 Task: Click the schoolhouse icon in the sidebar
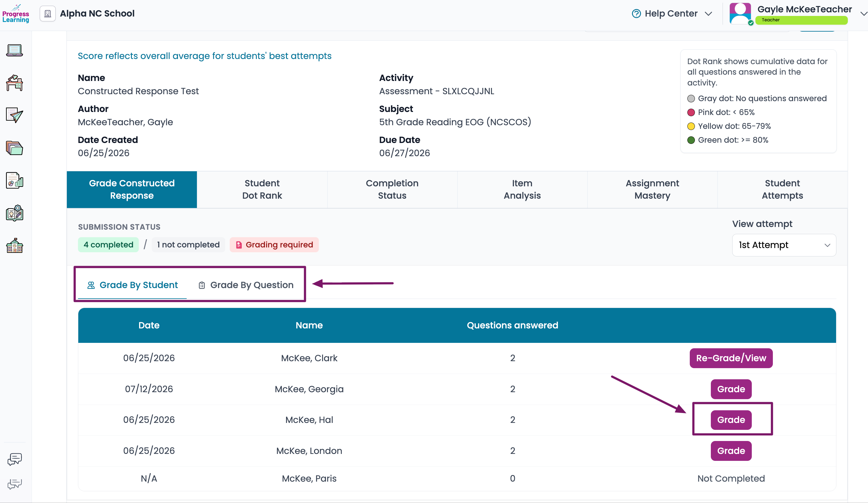[14, 246]
